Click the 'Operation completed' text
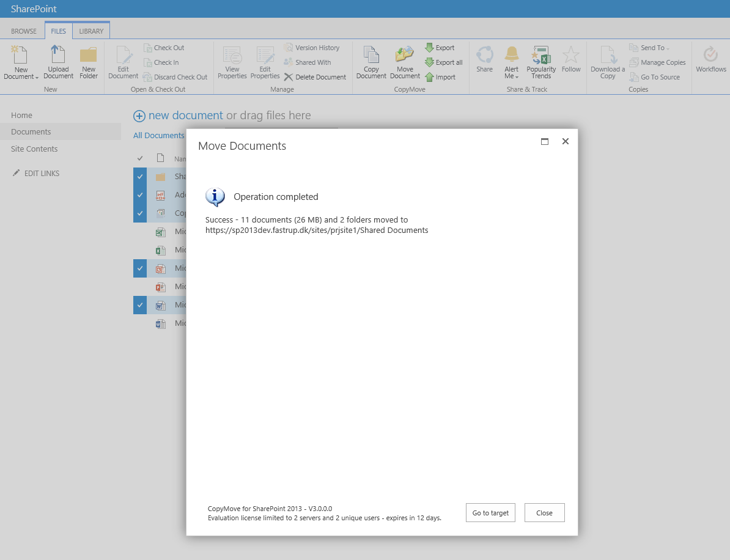The width and height of the screenshot is (730, 560). point(276,197)
